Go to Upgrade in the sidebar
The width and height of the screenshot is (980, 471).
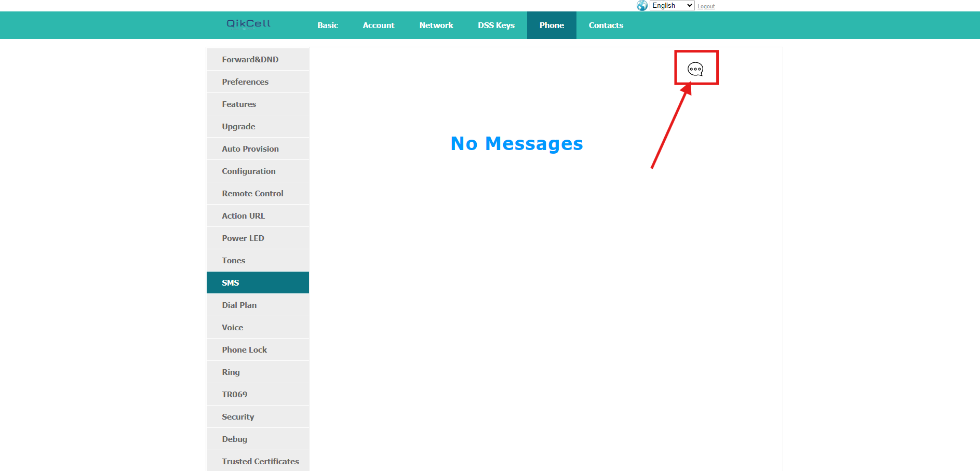coord(258,126)
